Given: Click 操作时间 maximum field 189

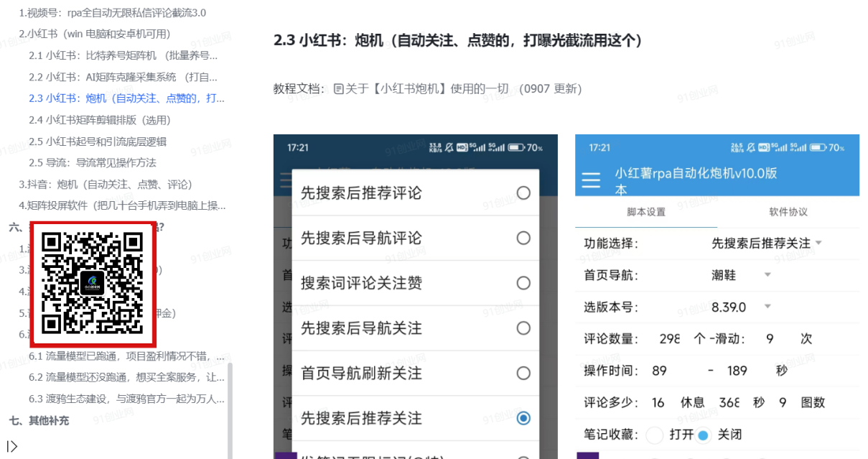Looking at the screenshot, I should pyautogui.click(x=737, y=371).
